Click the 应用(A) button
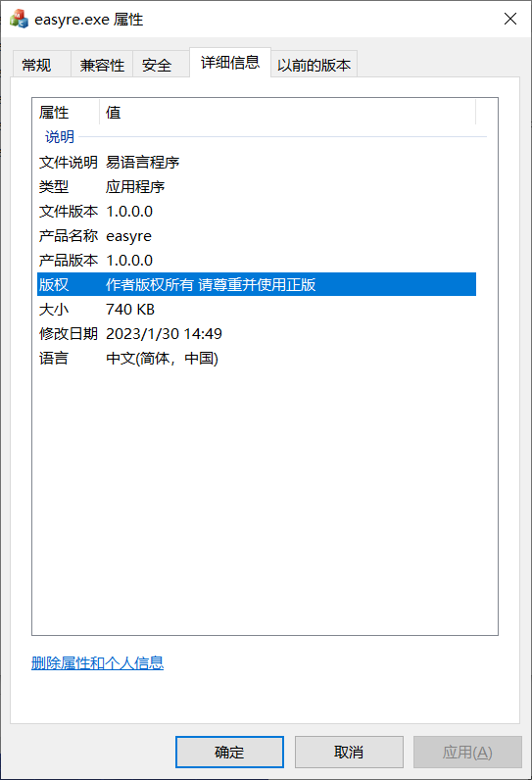This screenshot has width=532, height=780. [467, 753]
